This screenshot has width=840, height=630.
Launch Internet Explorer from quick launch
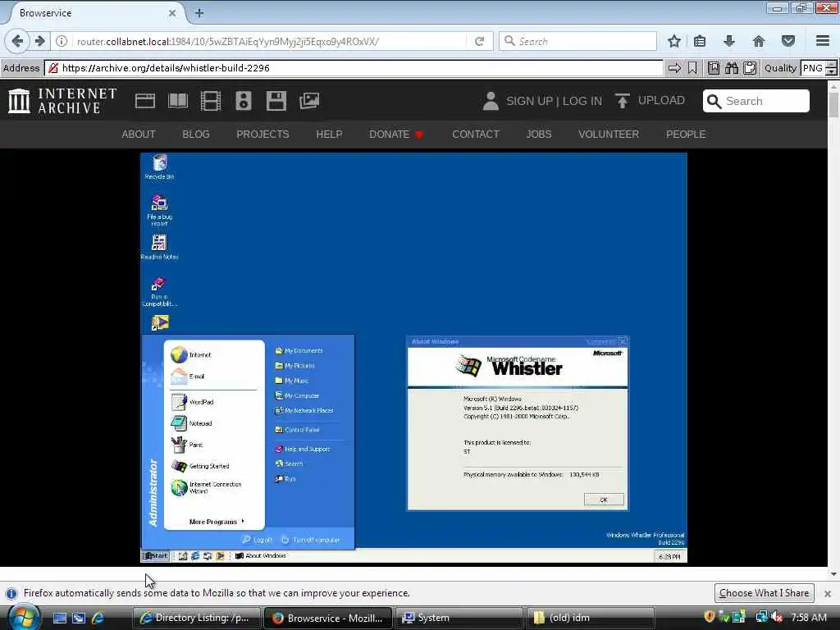pyautogui.click(x=98, y=619)
